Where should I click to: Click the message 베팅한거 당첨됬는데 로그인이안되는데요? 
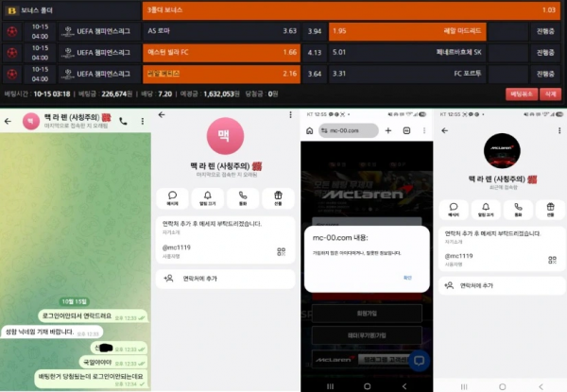point(92,379)
